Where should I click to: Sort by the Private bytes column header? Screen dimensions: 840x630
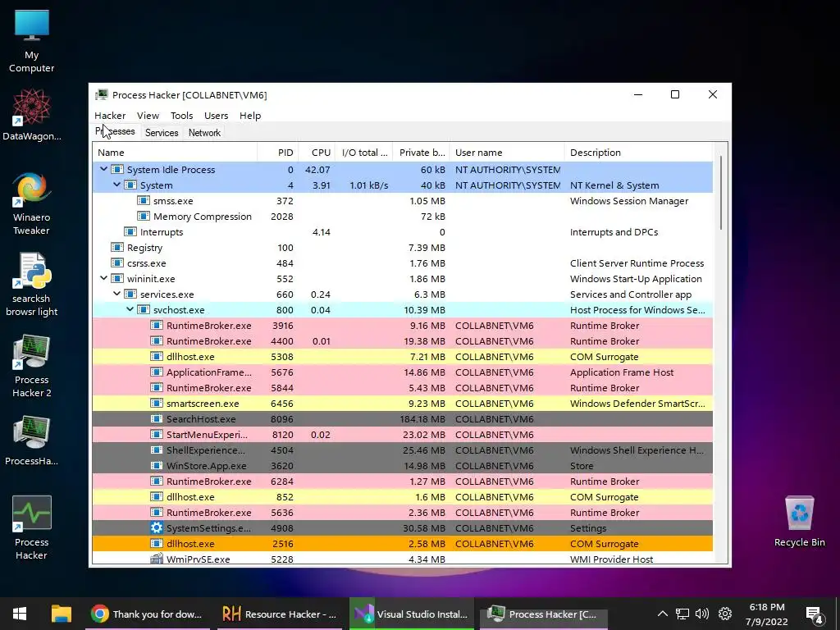point(421,153)
